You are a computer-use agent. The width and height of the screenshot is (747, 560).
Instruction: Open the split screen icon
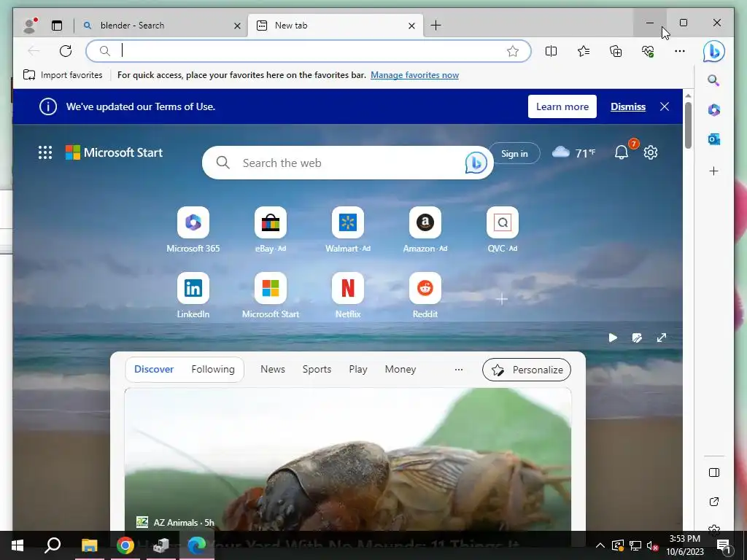click(x=551, y=51)
